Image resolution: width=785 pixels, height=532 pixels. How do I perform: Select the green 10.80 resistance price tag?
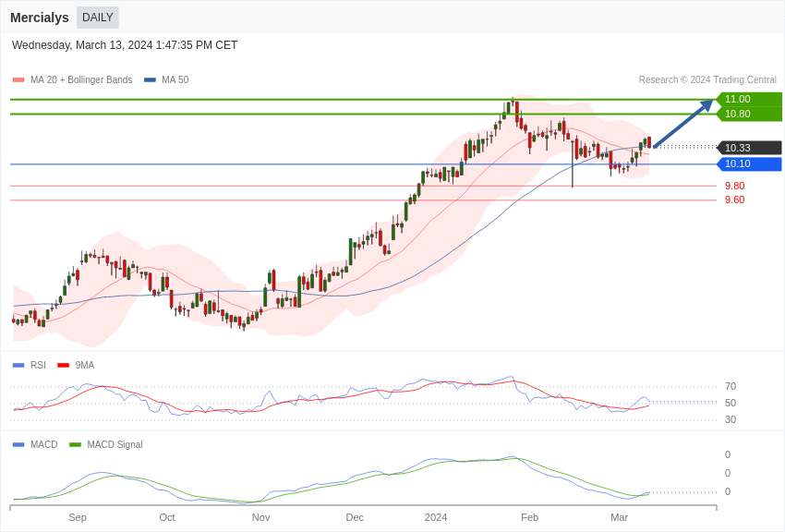[749, 114]
